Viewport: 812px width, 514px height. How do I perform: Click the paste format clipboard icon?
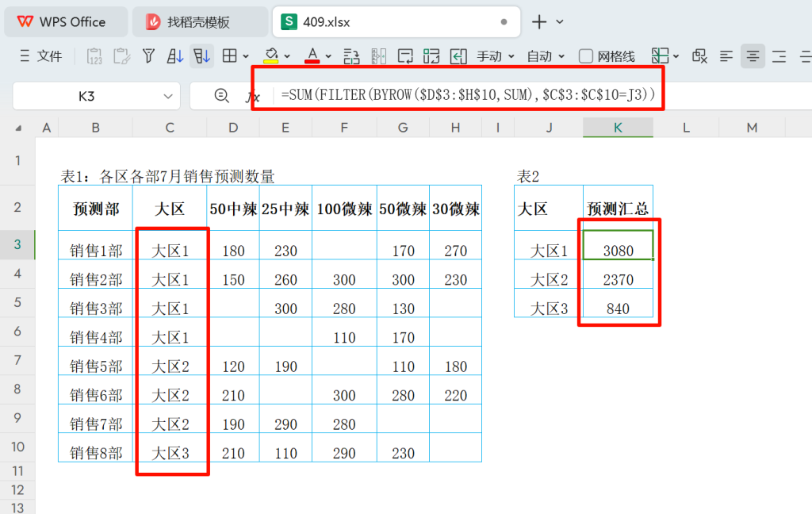pos(121,56)
